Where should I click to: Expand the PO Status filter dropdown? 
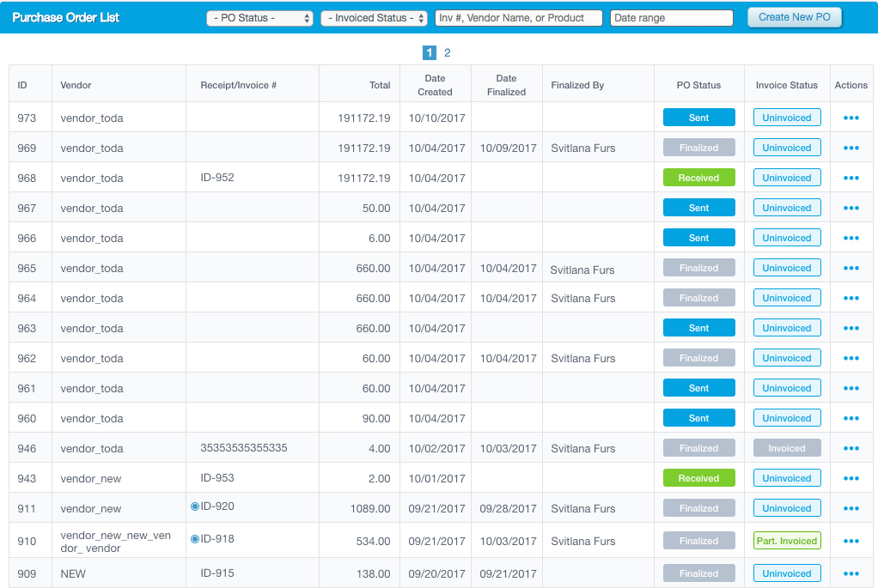(259, 18)
